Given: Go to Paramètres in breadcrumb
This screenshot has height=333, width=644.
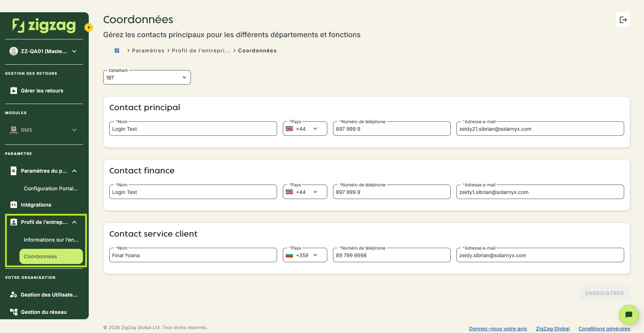Looking at the screenshot, I should pos(148,51).
